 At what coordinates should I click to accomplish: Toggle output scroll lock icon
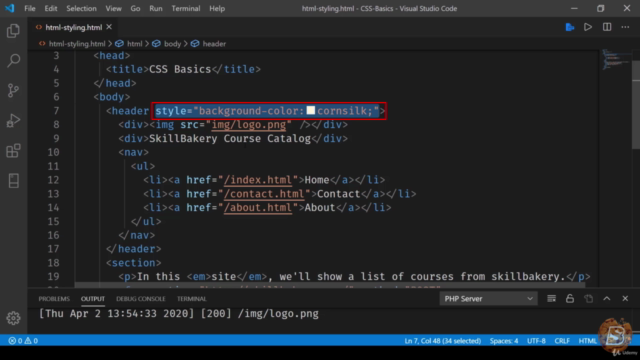[x=570, y=299]
